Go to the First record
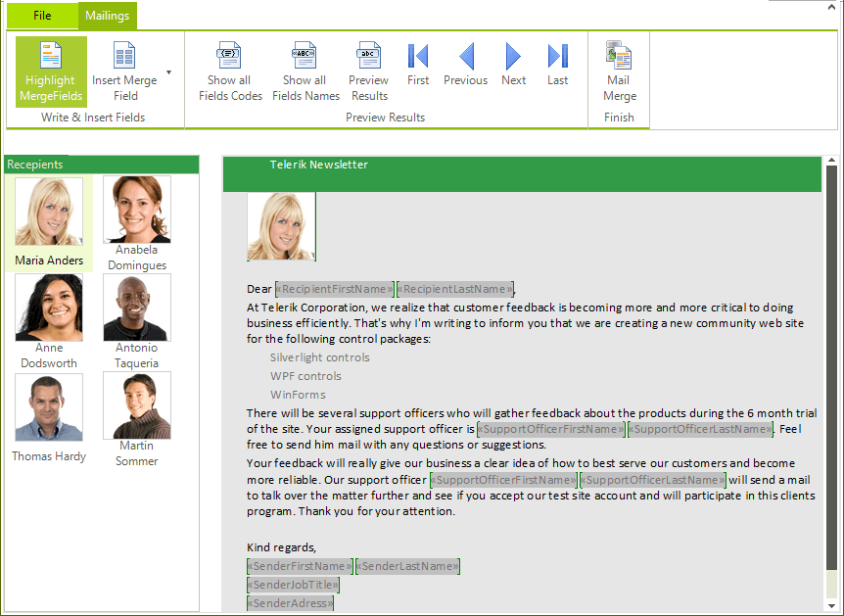The width and height of the screenshot is (844, 616). pyautogui.click(x=418, y=65)
